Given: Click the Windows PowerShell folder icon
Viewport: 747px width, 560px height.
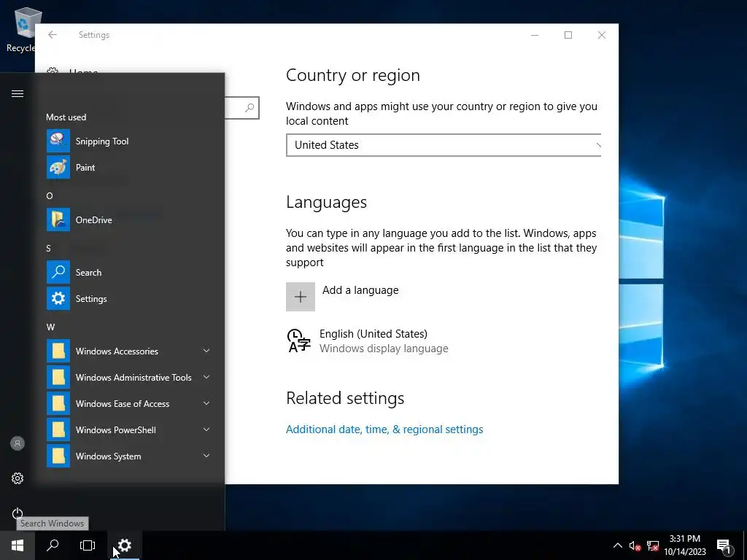Looking at the screenshot, I should [x=58, y=429].
